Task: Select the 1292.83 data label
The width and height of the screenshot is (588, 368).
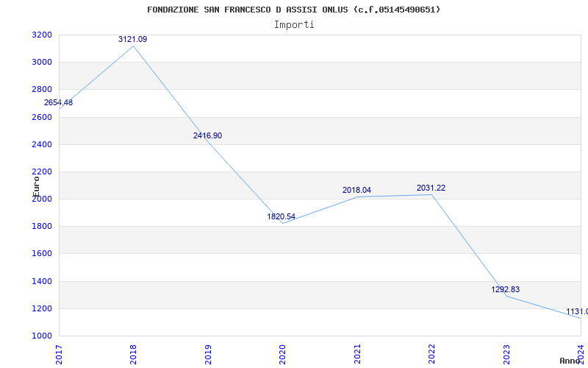Action: click(506, 289)
